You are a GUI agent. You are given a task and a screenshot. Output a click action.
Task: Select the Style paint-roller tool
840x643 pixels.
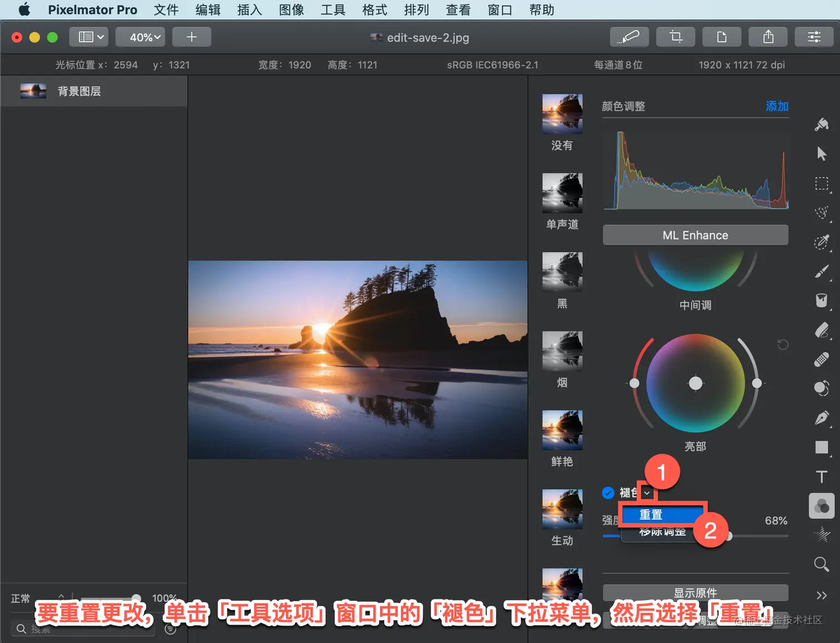click(822, 124)
